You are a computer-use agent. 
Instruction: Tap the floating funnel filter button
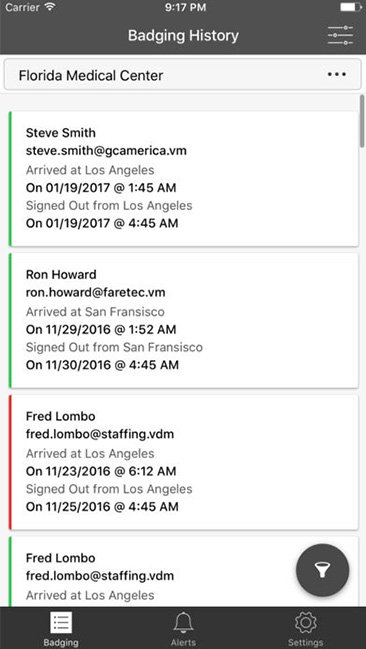323,570
